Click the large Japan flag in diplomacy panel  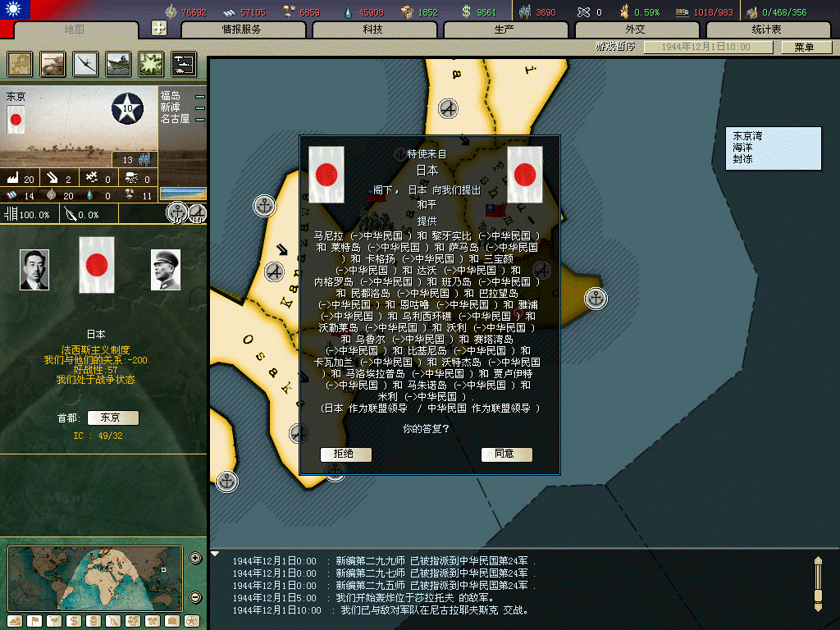[x=97, y=265]
